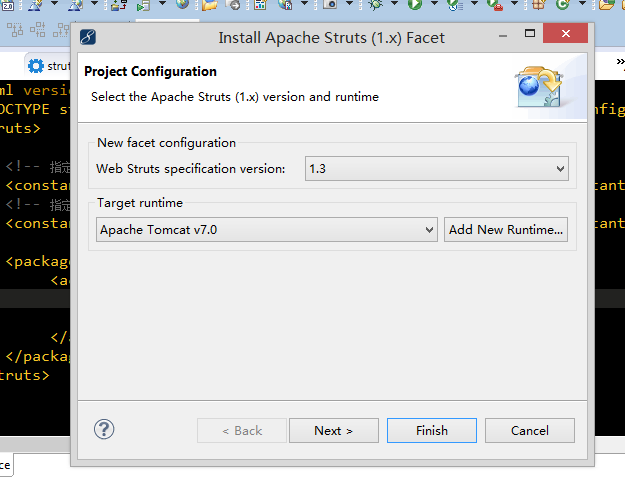Show hidden editor tabs via >> chevron
Screen dimensions: 625x481
620,62
